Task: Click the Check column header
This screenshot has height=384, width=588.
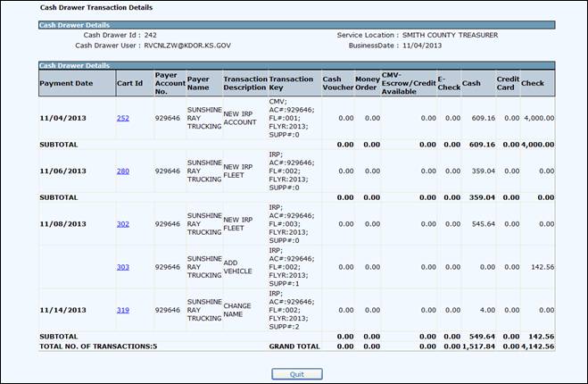Action: pyautogui.click(x=532, y=83)
